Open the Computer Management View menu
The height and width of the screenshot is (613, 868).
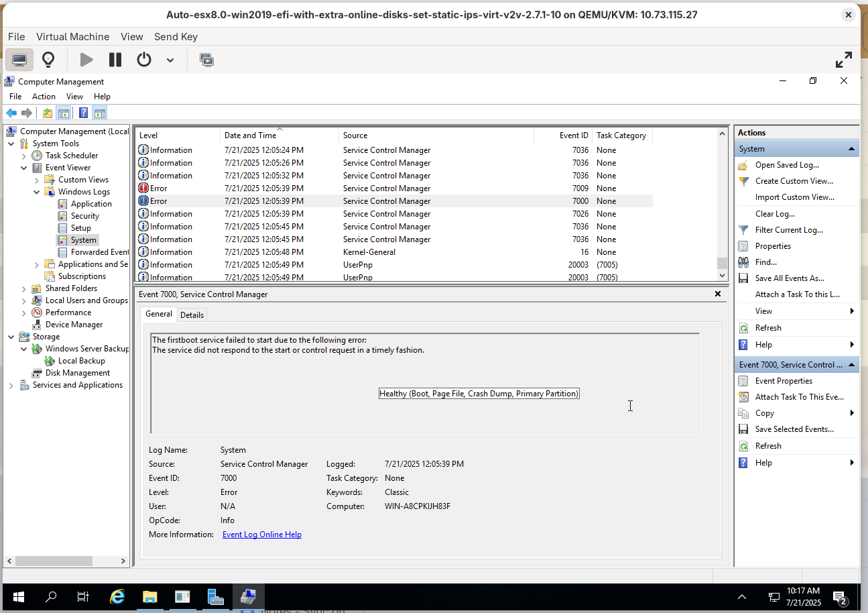[x=75, y=97]
